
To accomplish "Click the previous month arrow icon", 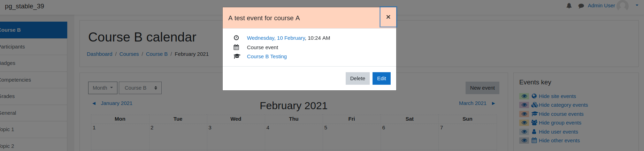I will 94,103.
